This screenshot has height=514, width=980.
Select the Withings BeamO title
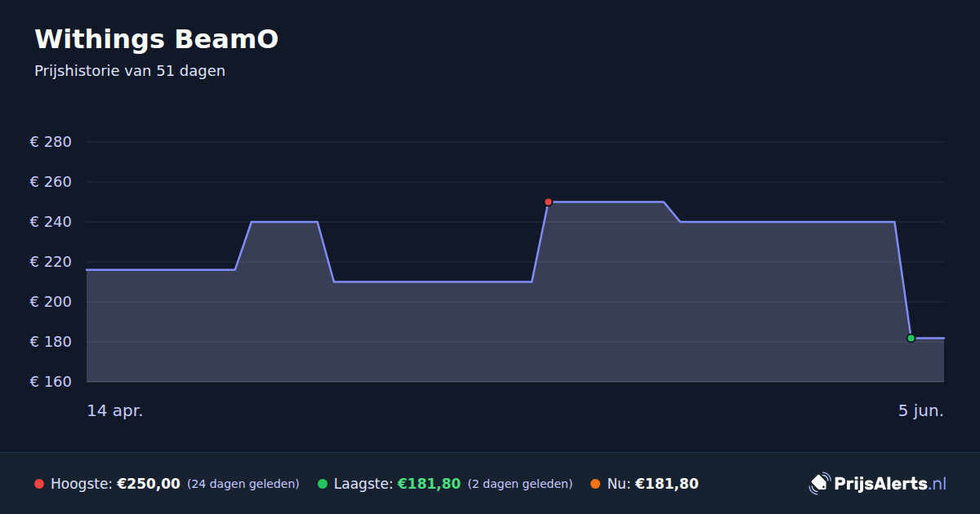pos(157,39)
